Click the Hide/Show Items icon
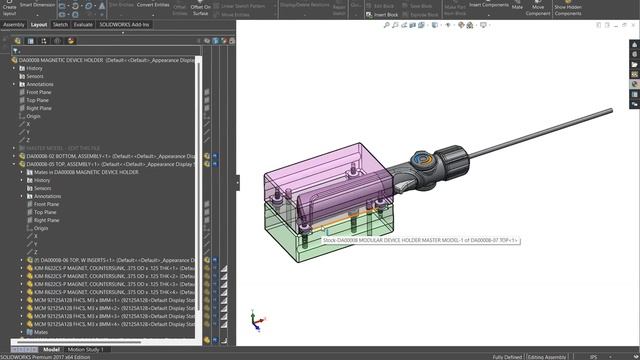The width and height of the screenshot is (640, 360). tap(448, 25)
